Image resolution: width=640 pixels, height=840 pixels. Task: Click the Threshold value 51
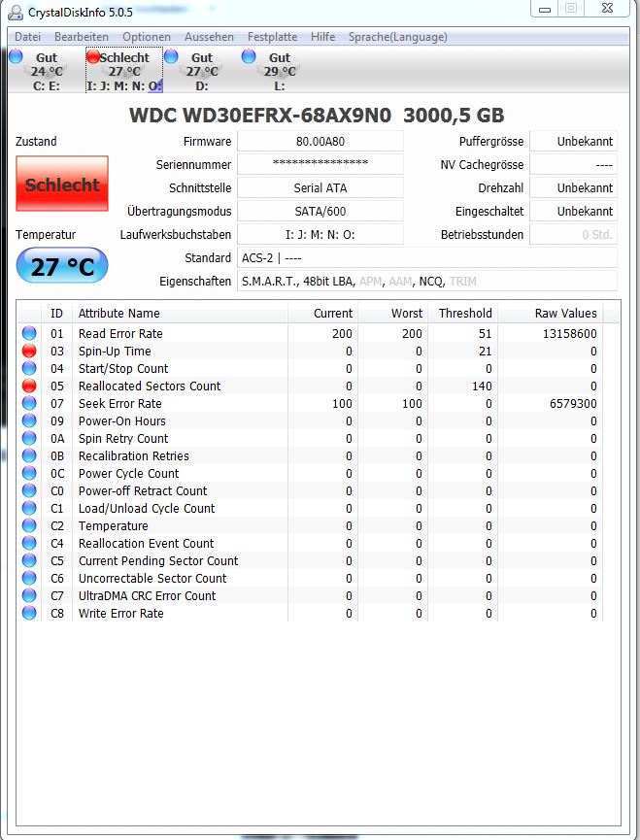tap(486, 334)
